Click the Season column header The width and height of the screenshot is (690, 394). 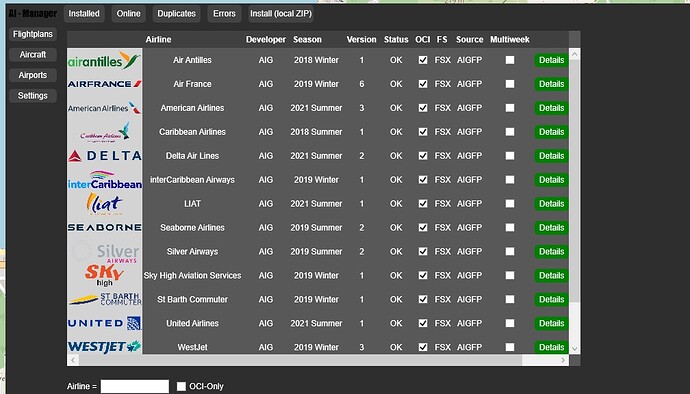tap(307, 40)
